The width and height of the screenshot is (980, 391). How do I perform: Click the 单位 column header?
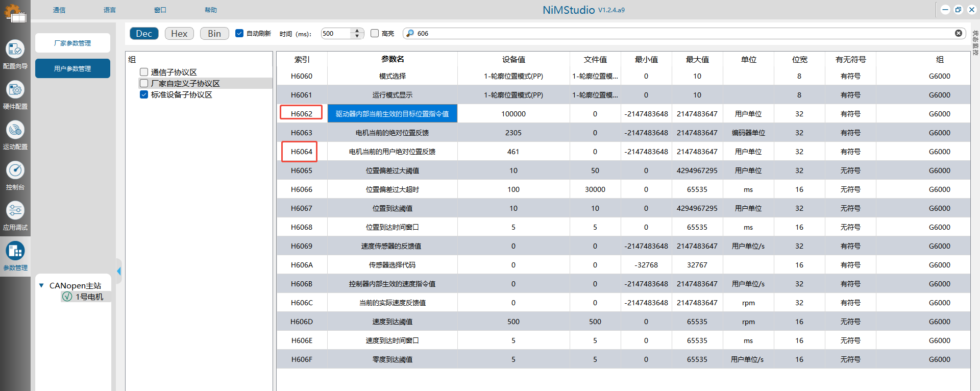pos(748,59)
